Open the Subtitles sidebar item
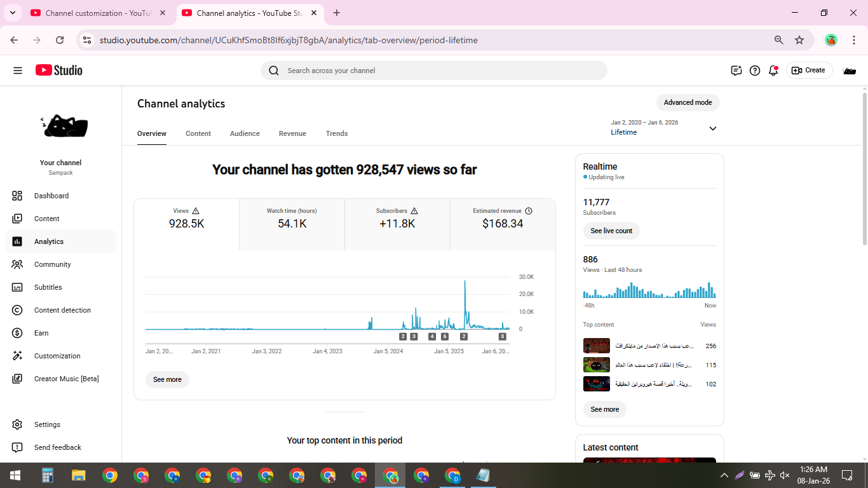The image size is (868, 488). [48, 287]
